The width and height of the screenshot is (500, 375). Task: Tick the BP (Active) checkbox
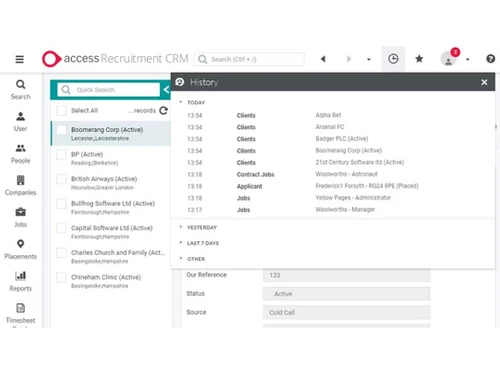(x=61, y=155)
